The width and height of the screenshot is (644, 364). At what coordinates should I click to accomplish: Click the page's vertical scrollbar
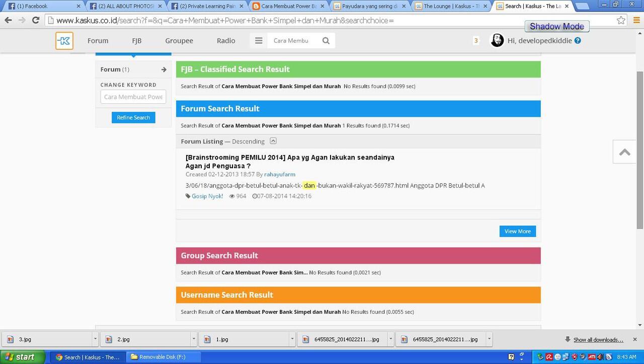pos(640,150)
